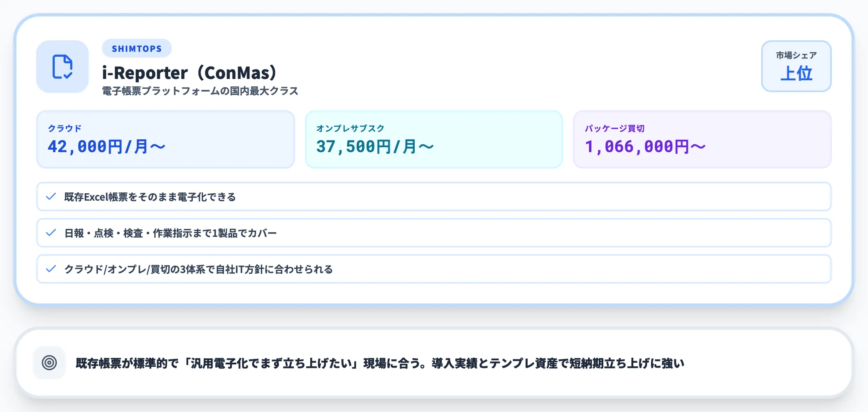
Task: Click checkmark icon beside クラウド/オンプレ/買切 feature
Action: click(51, 269)
